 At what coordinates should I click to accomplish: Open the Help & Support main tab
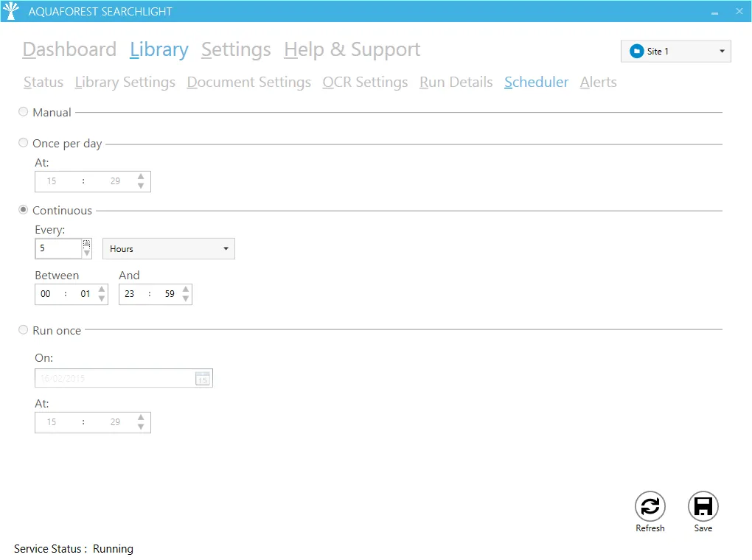point(352,49)
